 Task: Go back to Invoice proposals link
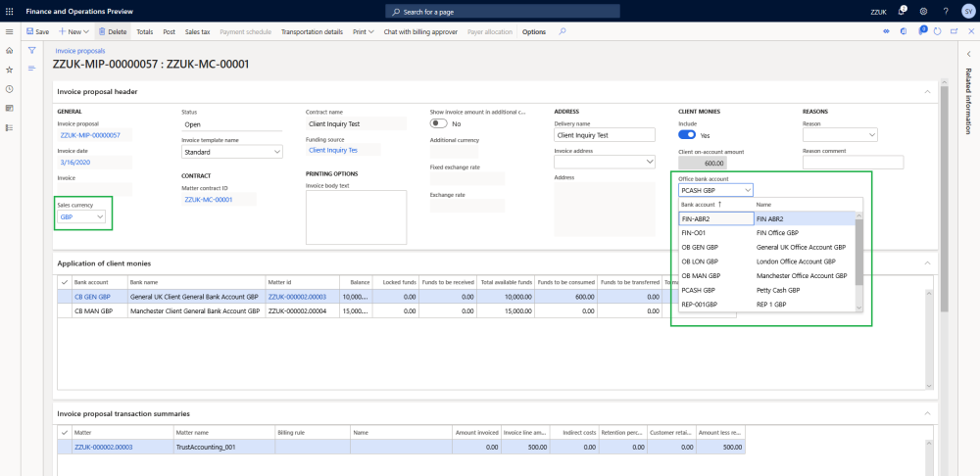tap(80, 51)
